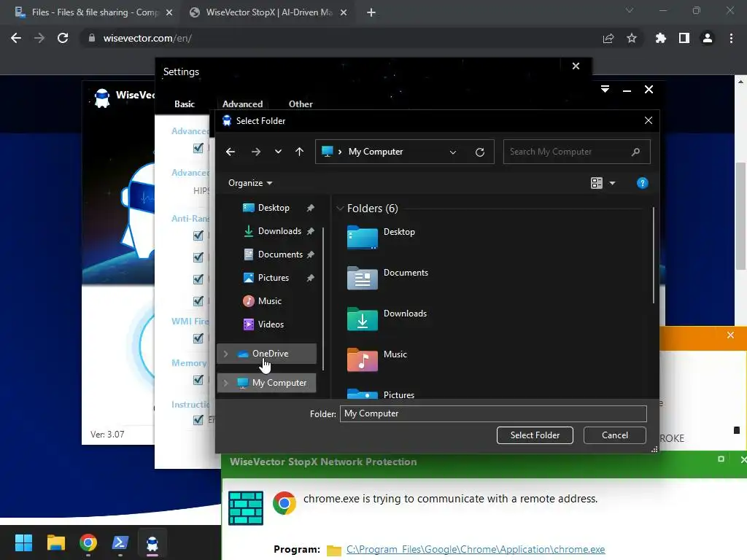Toggle the checkbox under WMI Fire section
747x560 pixels.
198,338
